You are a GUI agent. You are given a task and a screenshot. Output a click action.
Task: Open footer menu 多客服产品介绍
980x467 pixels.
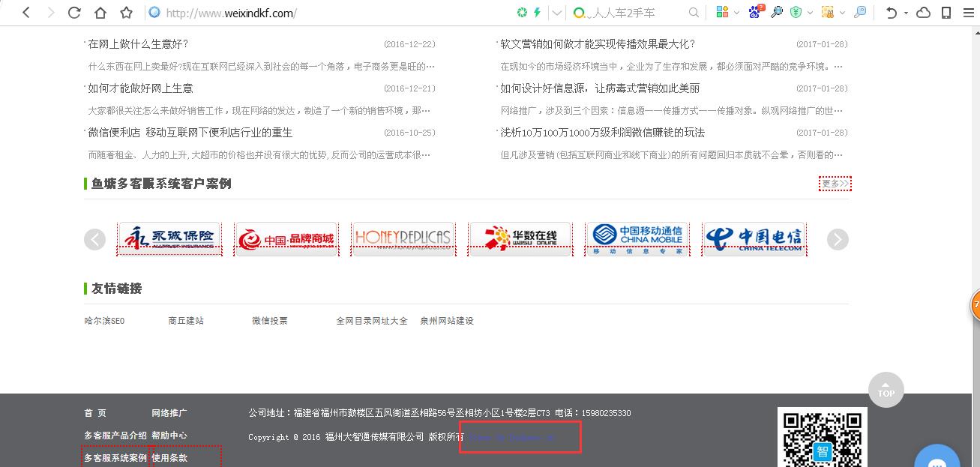(115, 436)
